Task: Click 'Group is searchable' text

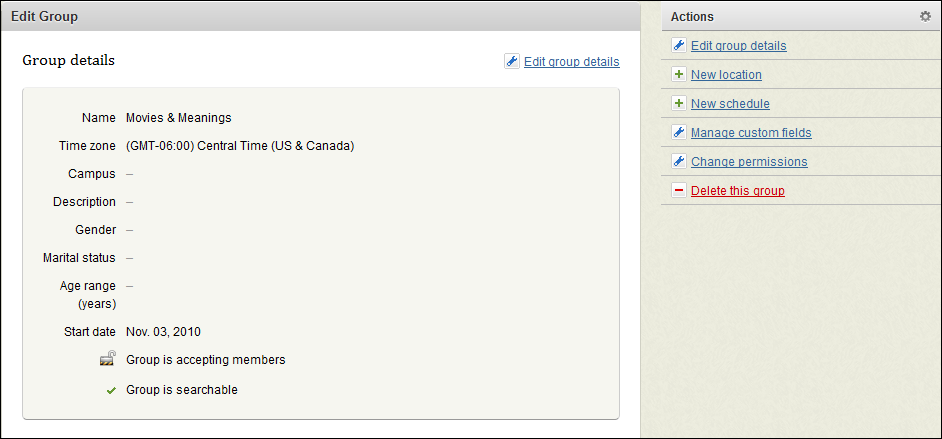Action: (182, 390)
